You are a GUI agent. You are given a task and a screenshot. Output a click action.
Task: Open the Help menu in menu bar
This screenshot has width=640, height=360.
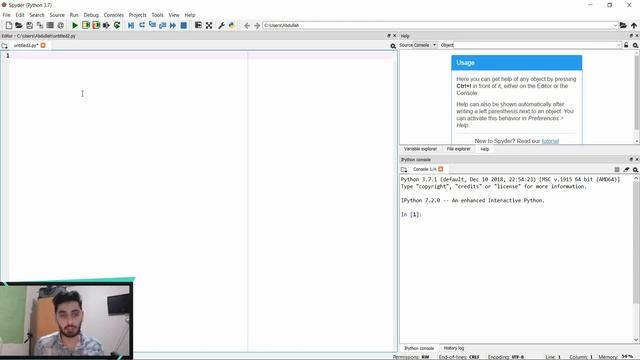click(x=190, y=15)
